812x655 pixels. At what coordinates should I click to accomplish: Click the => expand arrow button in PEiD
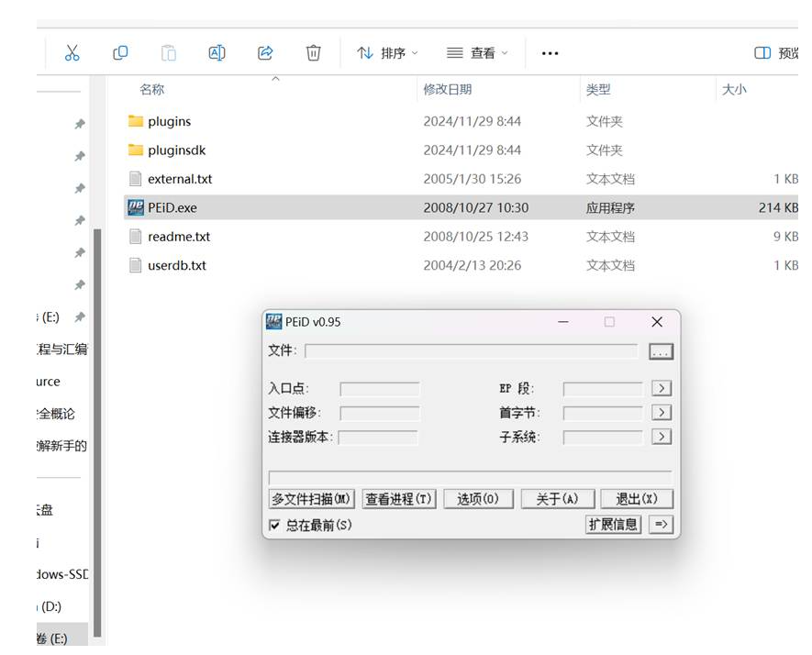661,525
